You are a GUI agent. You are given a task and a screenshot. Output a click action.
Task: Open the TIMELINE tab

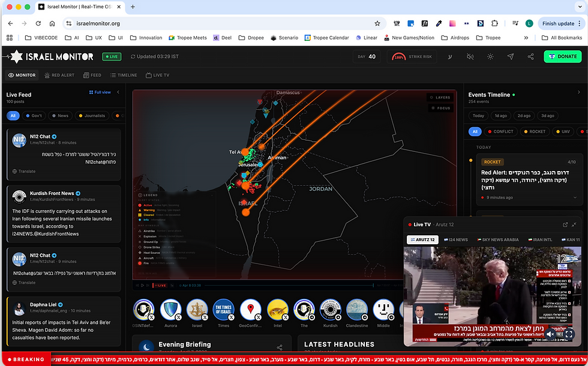tap(124, 75)
